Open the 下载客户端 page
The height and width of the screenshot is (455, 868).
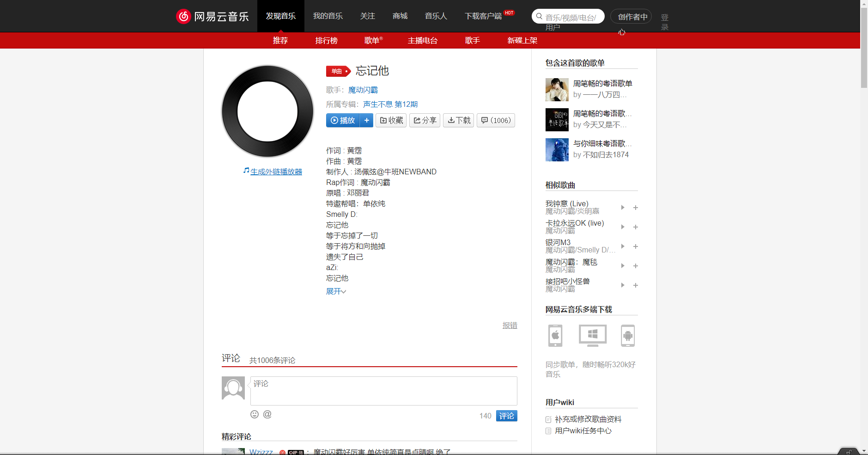tap(483, 16)
